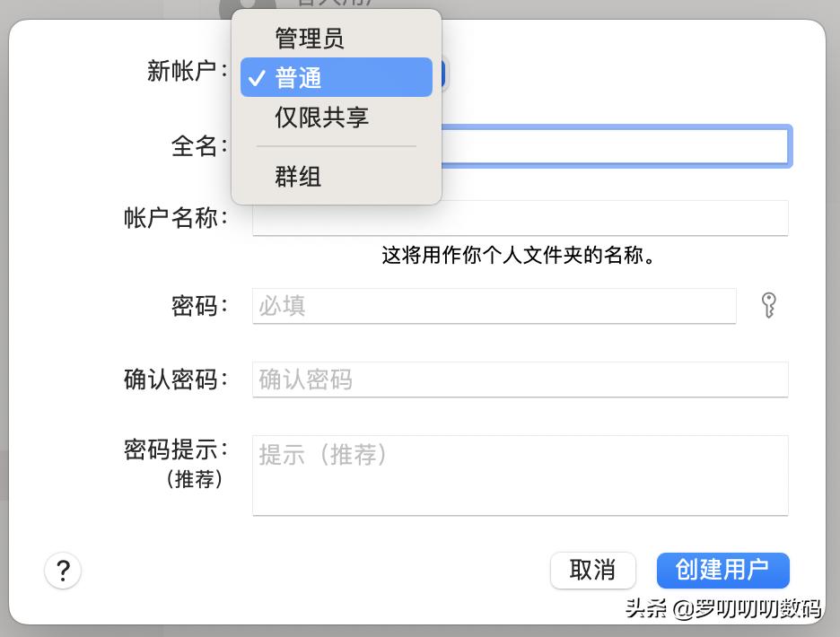This screenshot has height=637, width=840.
Task: Click the 密码提示 hint text area
Action: [x=521, y=476]
